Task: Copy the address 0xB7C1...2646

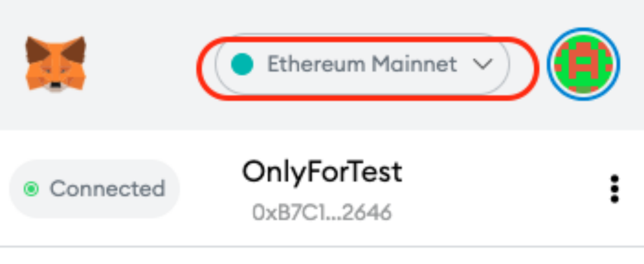Action: (x=321, y=213)
